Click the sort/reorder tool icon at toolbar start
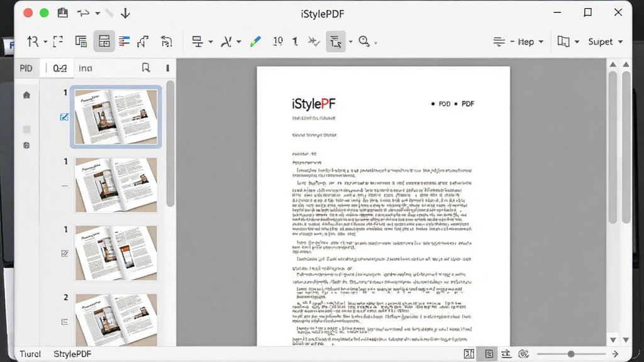This screenshot has height=362, width=644. pos(33,41)
